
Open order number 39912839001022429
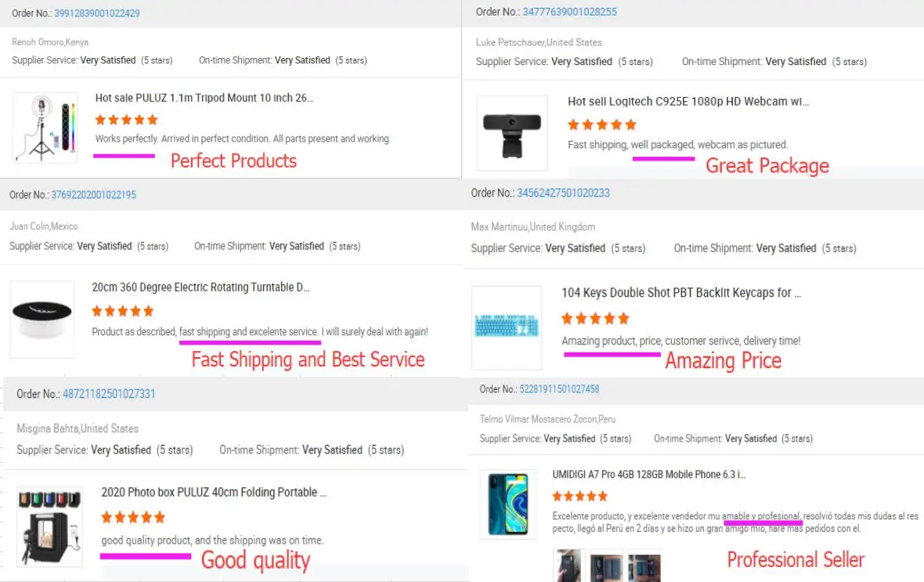click(97, 13)
